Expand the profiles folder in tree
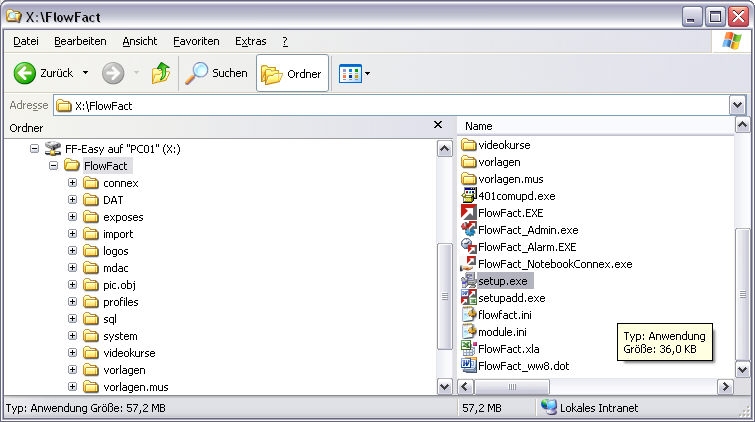This screenshot has width=755, height=422. [x=72, y=302]
